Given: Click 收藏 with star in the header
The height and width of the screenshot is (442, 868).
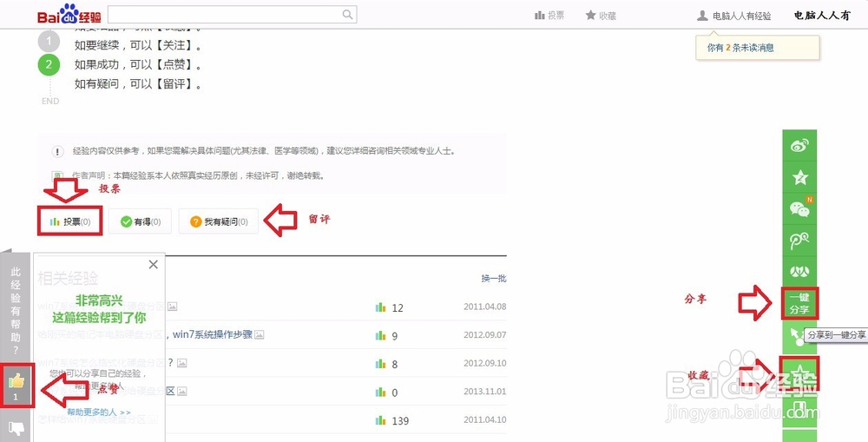Looking at the screenshot, I should click(601, 16).
